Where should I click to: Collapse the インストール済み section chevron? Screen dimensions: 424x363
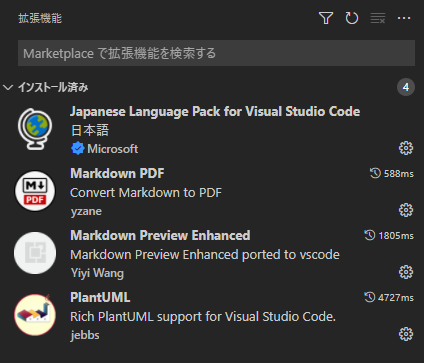8,87
